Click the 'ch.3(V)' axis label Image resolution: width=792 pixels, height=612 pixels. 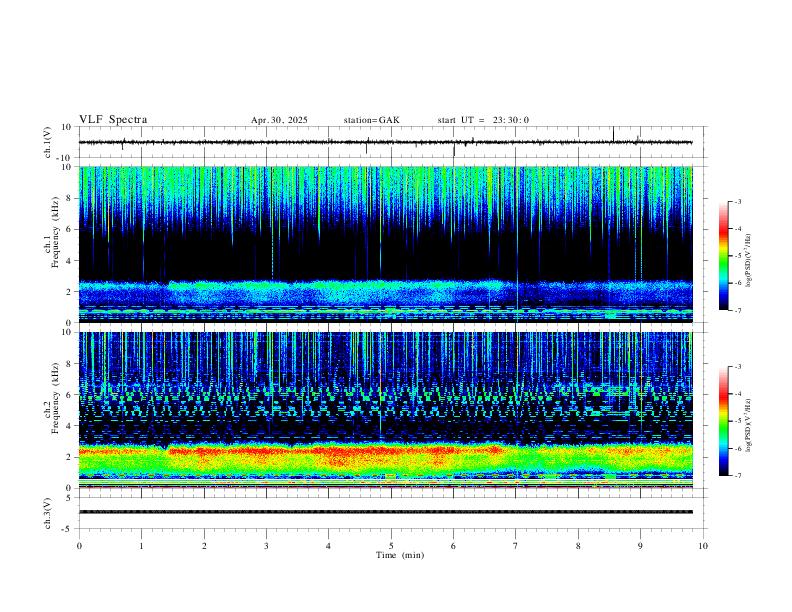(x=48, y=513)
